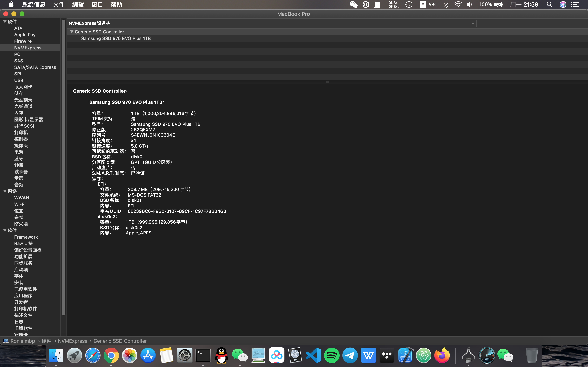Click sort arrow in NVMExpress header
The height and width of the screenshot is (367, 588).
pyautogui.click(x=473, y=23)
